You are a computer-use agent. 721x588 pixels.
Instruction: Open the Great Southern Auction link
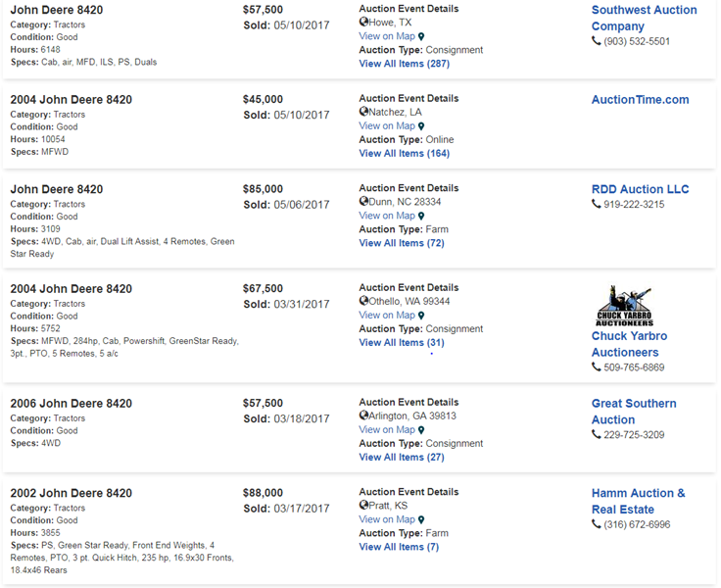[633, 411]
